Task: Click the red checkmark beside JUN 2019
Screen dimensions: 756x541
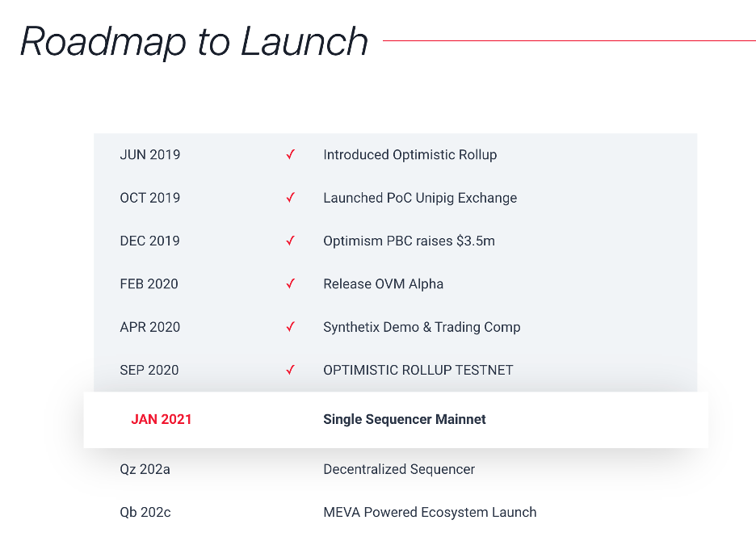Action: pos(290,154)
